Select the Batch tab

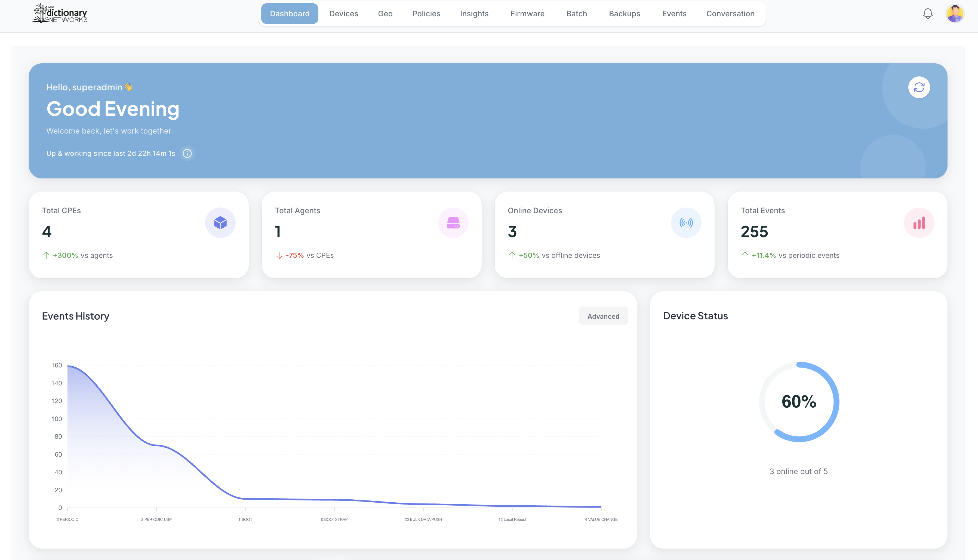click(x=576, y=14)
